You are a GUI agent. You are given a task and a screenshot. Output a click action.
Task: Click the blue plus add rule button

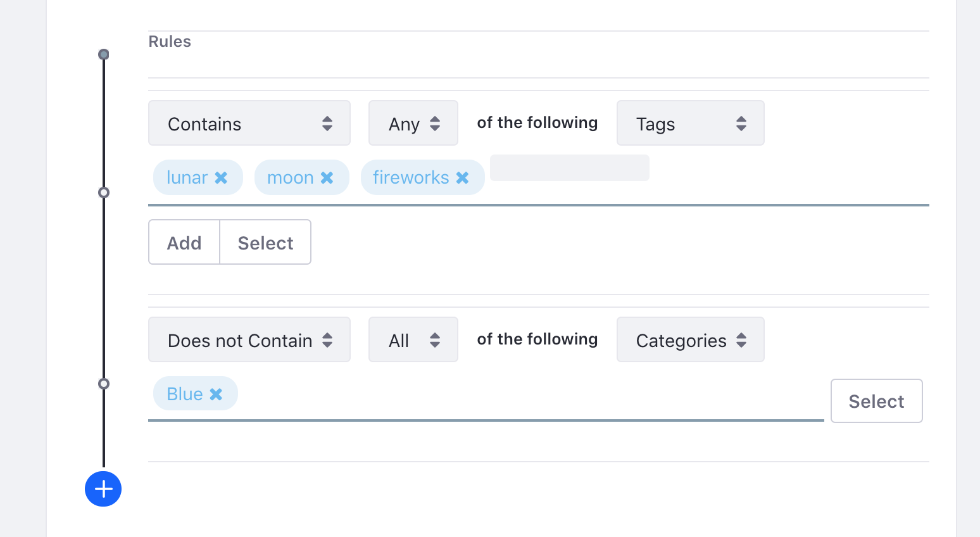(103, 489)
